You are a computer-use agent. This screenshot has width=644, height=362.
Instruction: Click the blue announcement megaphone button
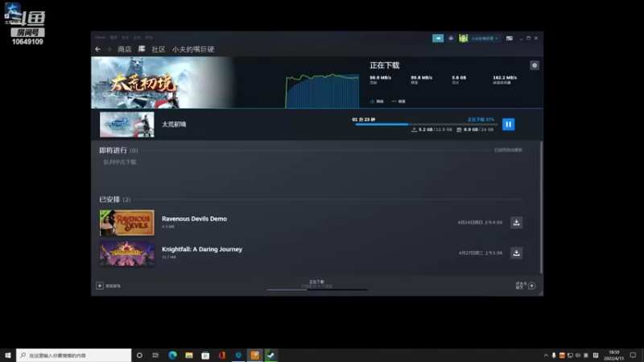pyautogui.click(x=438, y=38)
